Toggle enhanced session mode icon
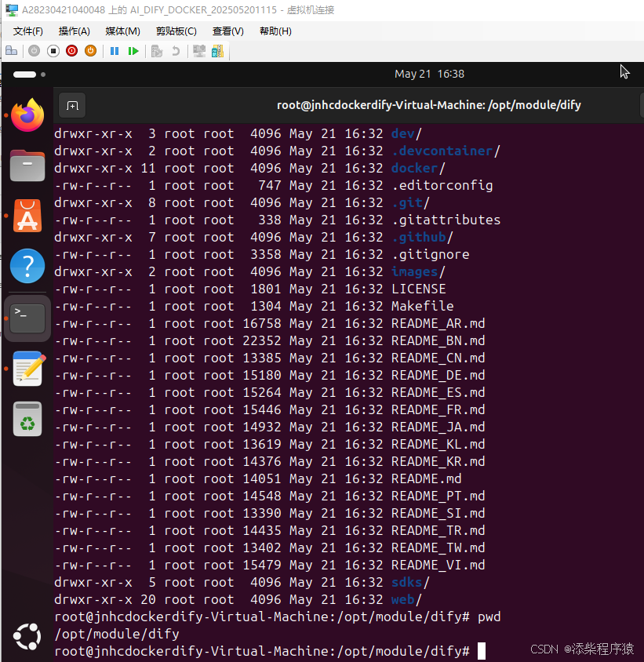 coord(199,51)
